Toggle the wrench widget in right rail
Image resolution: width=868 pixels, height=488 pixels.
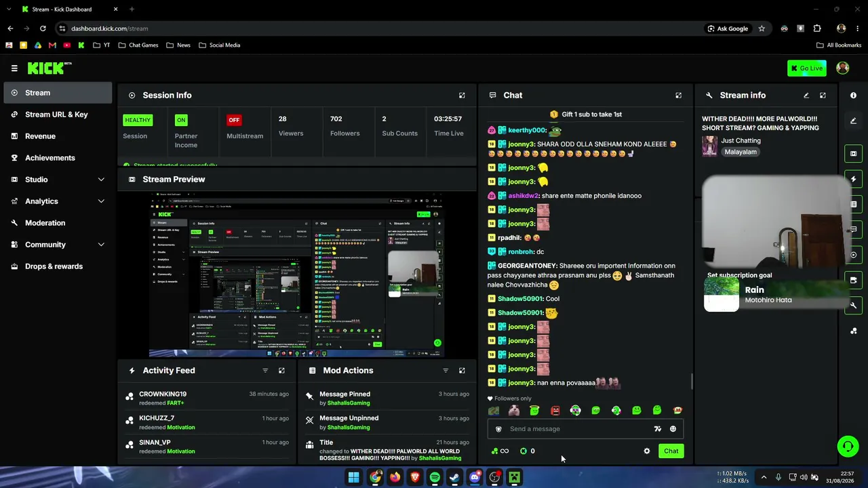[x=853, y=306]
